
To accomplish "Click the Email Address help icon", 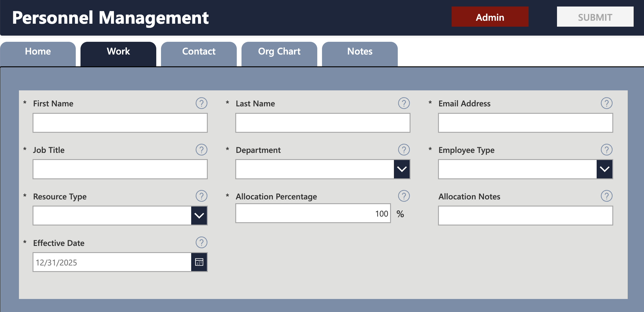I will tap(606, 103).
